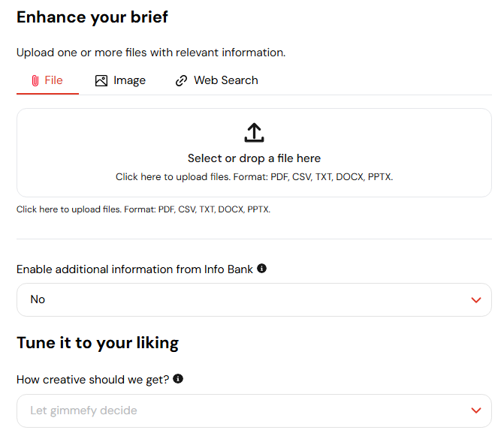Expand the creativity dropdown using its red chevron
Screen dimensions: 504x436
475,410
